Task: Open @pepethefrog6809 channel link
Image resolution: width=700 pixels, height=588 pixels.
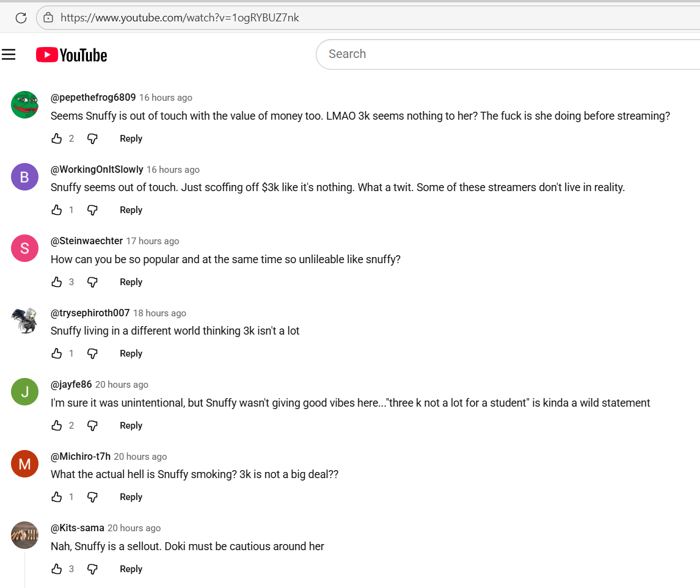Action: point(93,97)
